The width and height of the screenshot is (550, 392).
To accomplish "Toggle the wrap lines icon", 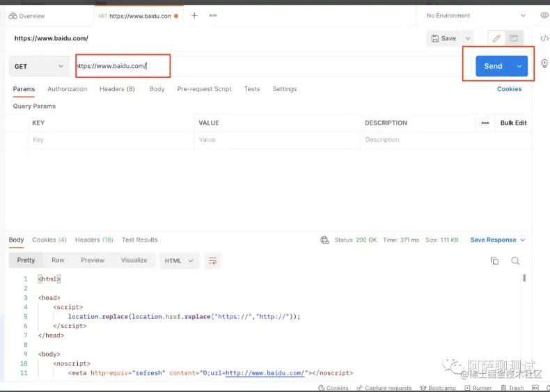I will click(x=212, y=260).
